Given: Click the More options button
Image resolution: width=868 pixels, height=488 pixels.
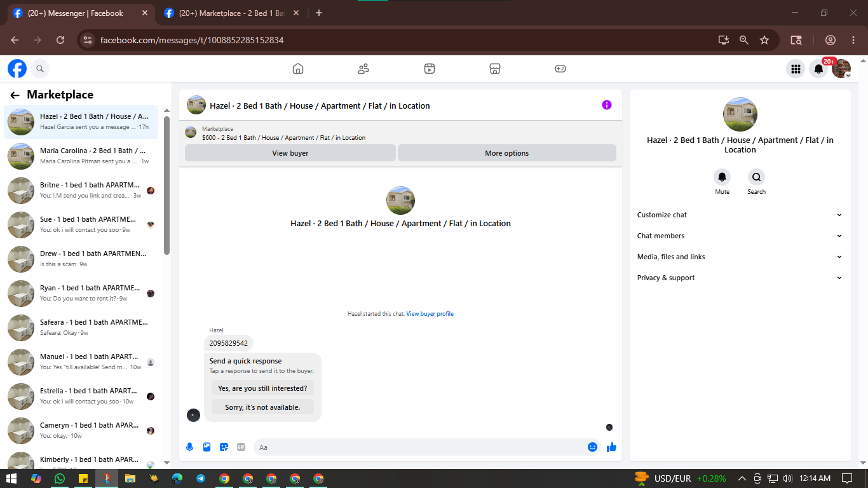Looking at the screenshot, I should pos(507,153).
